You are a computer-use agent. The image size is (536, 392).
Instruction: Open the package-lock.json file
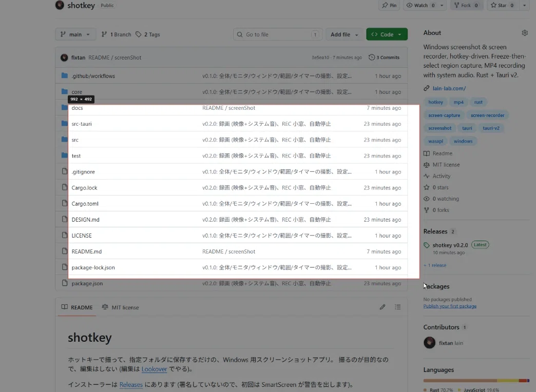93,267
